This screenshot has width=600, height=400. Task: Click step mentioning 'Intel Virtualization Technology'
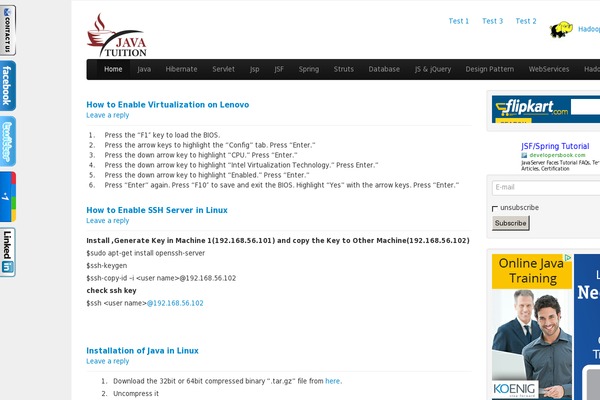[241, 165]
